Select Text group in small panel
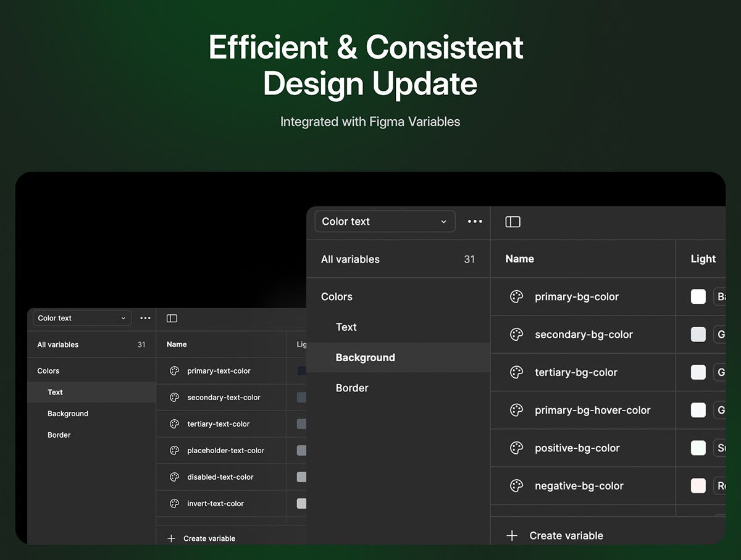Screen dimensions: 741x560 [91, 392]
